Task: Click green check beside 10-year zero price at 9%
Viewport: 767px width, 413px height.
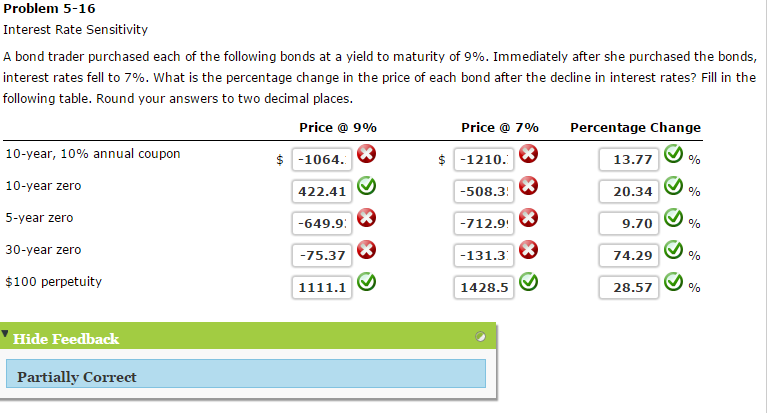Action: [x=367, y=187]
